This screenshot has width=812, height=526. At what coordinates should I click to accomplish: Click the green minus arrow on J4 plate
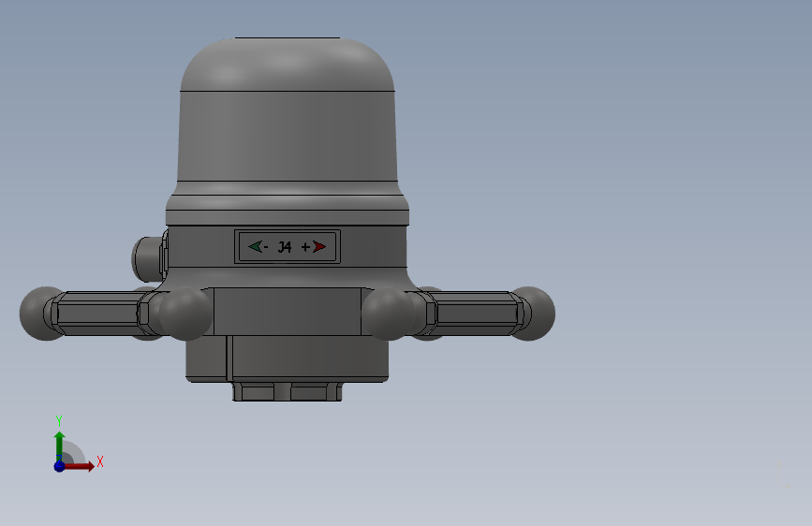pos(255,246)
